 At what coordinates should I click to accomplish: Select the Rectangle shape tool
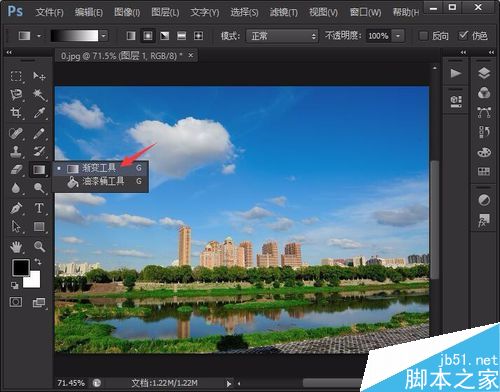(39, 227)
